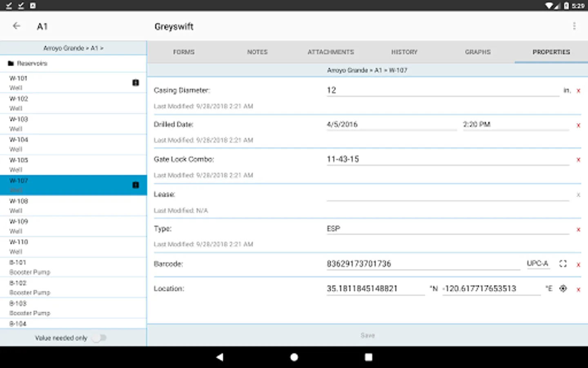The image size is (588, 368).
Task: Clear the Location value
Action: click(578, 289)
